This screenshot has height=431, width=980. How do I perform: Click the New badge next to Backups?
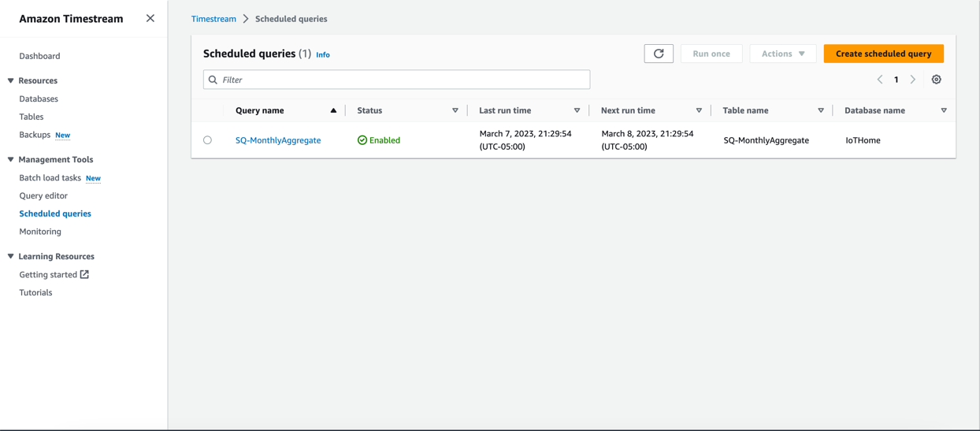63,136
